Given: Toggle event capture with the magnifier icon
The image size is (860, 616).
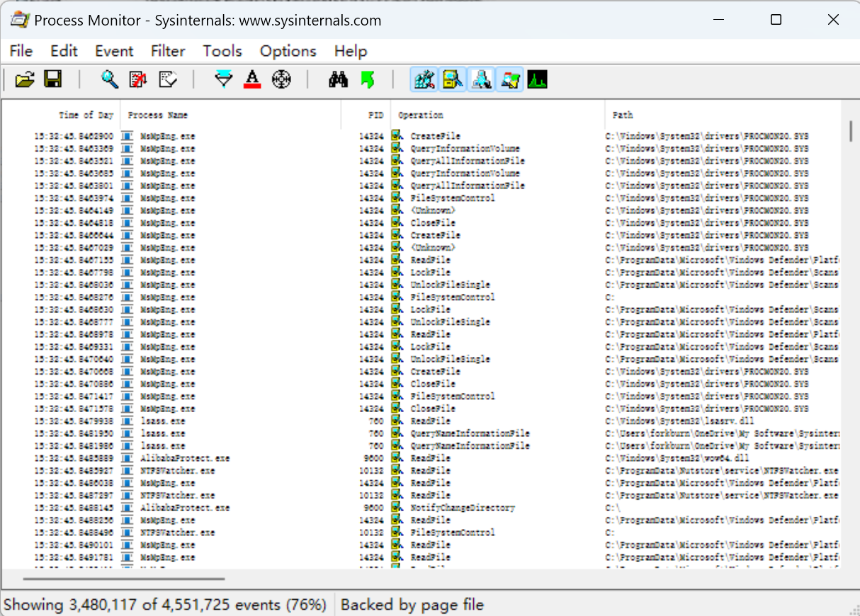Looking at the screenshot, I should 109,79.
